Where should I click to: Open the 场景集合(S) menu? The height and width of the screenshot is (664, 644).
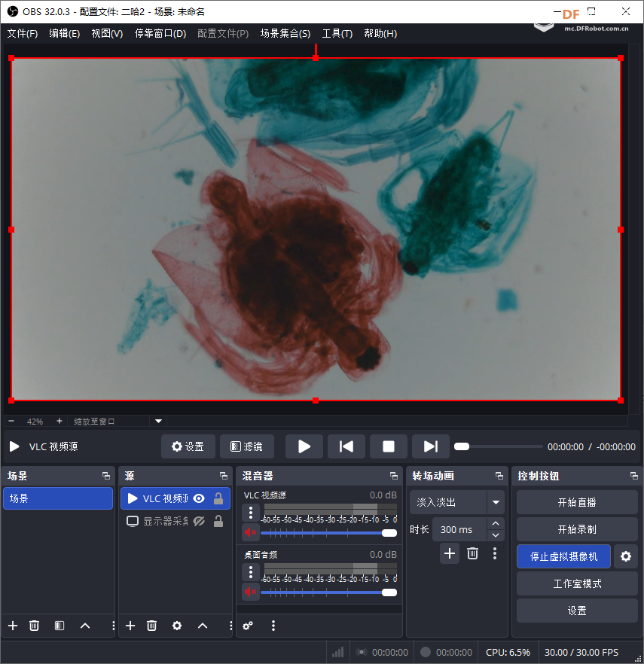click(285, 33)
